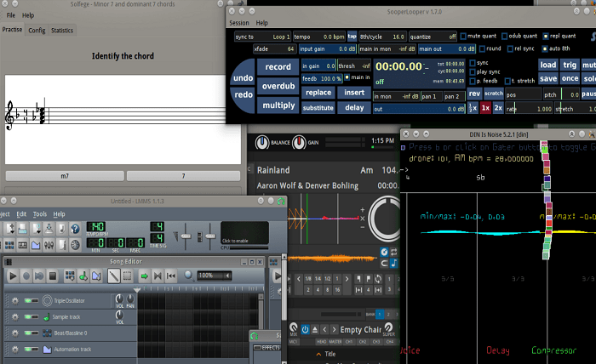Open the sync to Loop 1 dropdown
Screen dimensions: 596x364
point(262,37)
